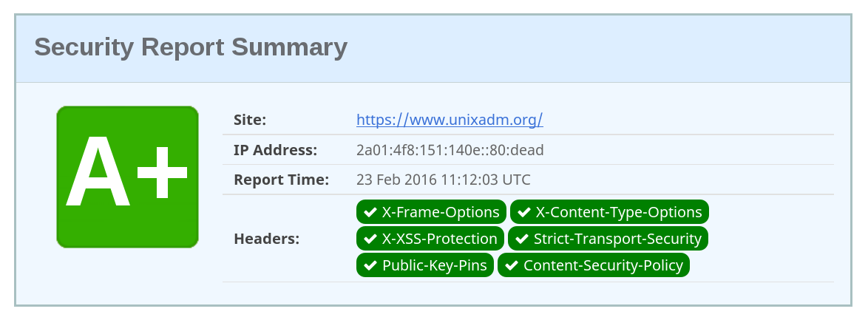Click the Security Report Summary heading
868x320 pixels.
191,47
